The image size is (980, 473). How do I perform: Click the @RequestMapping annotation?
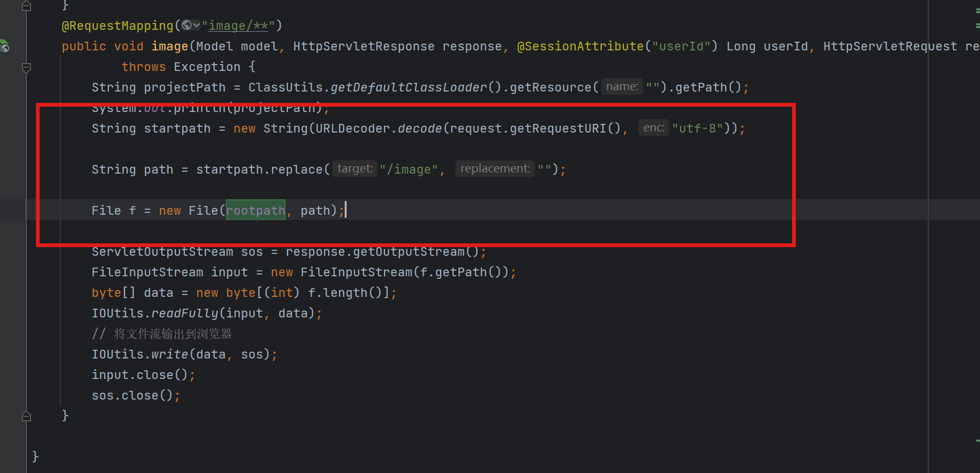point(118,26)
